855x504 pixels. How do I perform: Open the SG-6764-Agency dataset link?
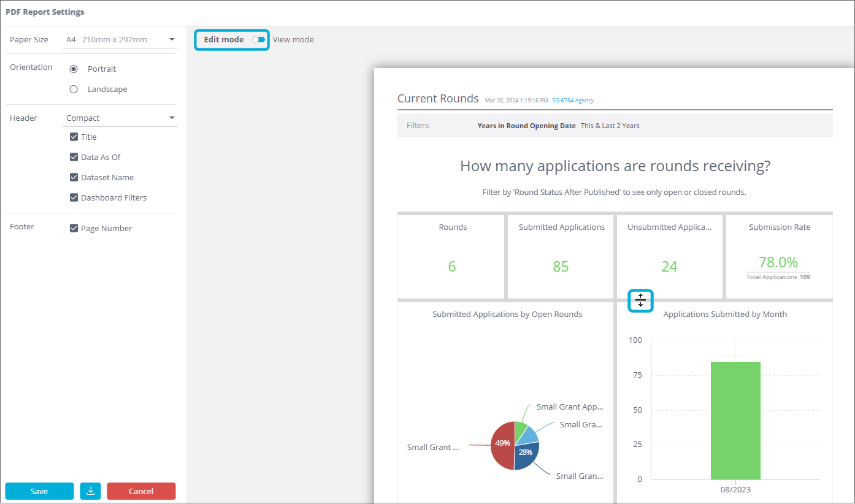point(572,101)
